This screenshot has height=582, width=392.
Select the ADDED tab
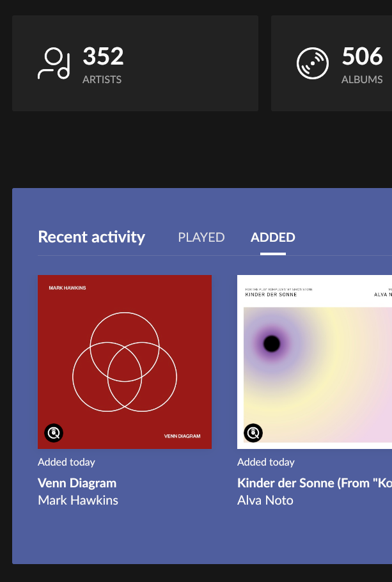point(273,237)
